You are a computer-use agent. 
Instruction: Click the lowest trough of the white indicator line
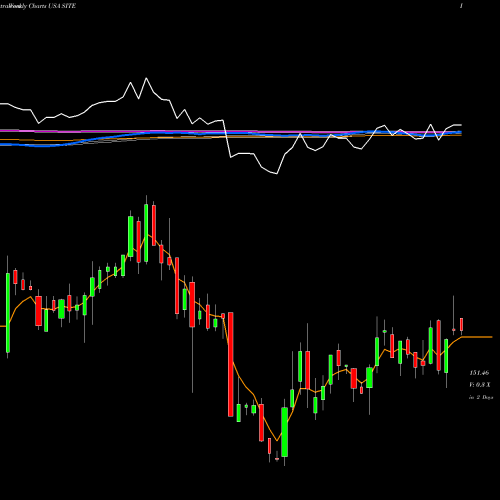pos(277,173)
